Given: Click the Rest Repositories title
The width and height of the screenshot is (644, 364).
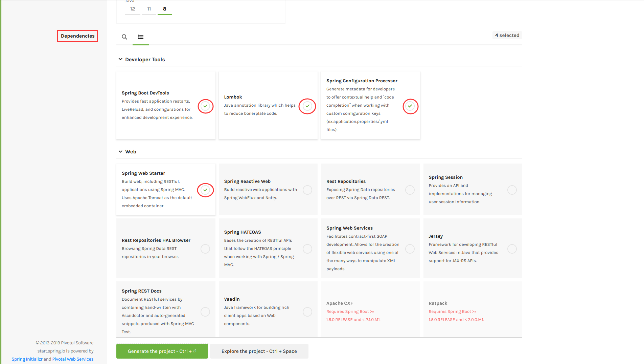Looking at the screenshot, I should click(x=346, y=181).
